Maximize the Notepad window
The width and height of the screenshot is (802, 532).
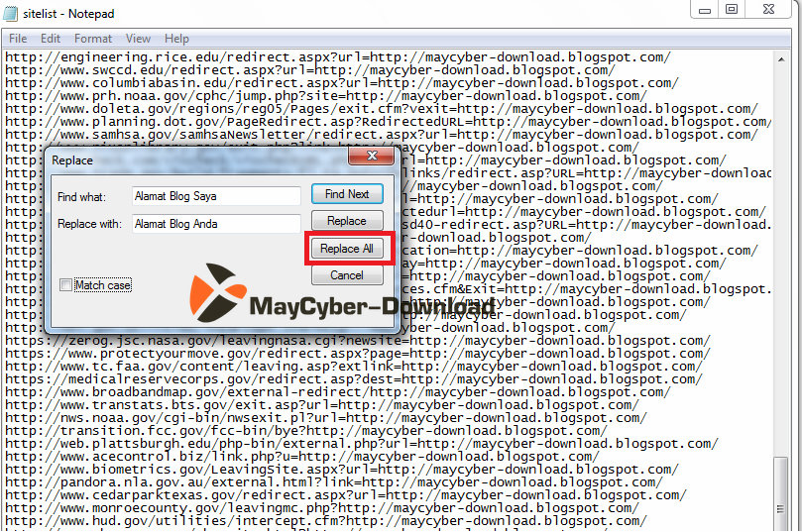point(732,9)
